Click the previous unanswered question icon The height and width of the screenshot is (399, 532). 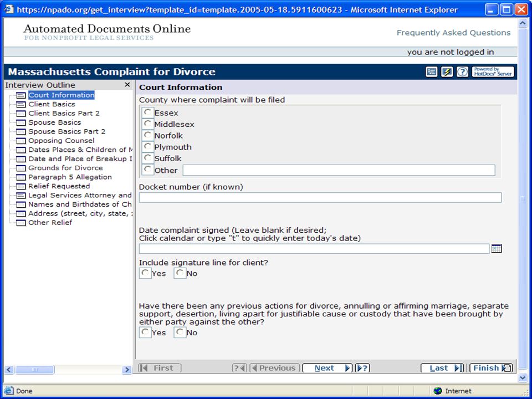[239, 368]
